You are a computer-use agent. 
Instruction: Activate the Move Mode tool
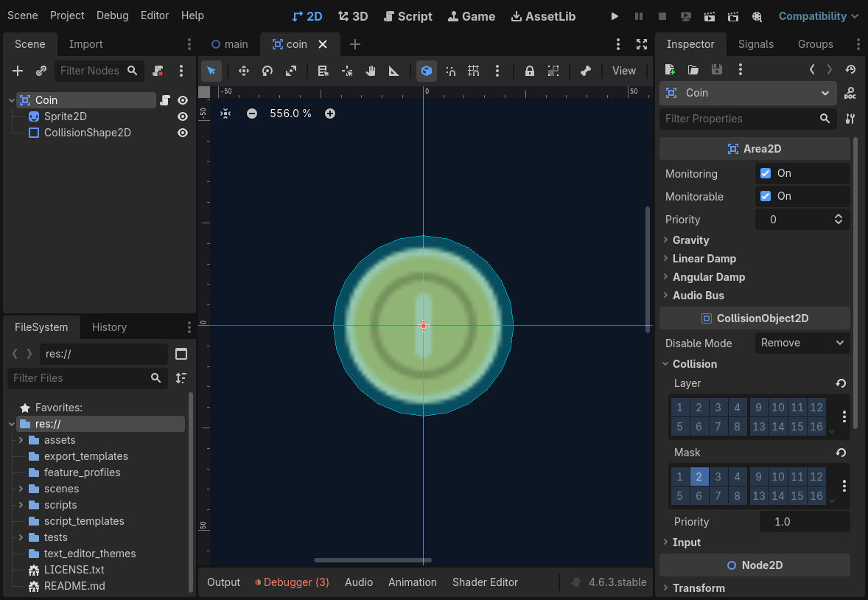click(244, 71)
